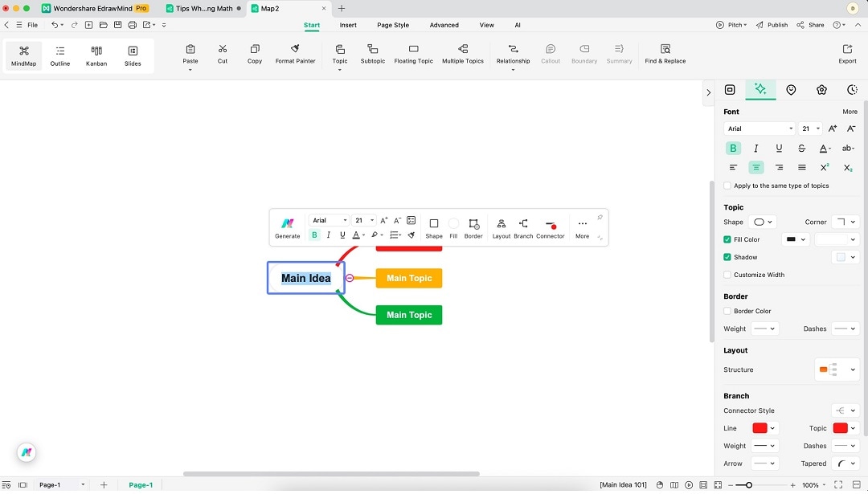Viewport: 868px width, 494px height.
Task: Open the Sticker panel icon
Action: (x=791, y=89)
